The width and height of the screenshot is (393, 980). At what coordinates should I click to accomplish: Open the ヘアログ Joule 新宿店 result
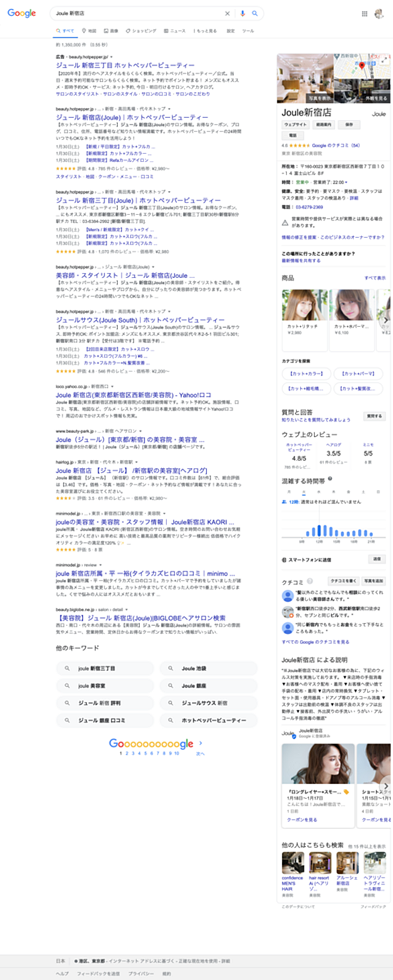[131, 471]
